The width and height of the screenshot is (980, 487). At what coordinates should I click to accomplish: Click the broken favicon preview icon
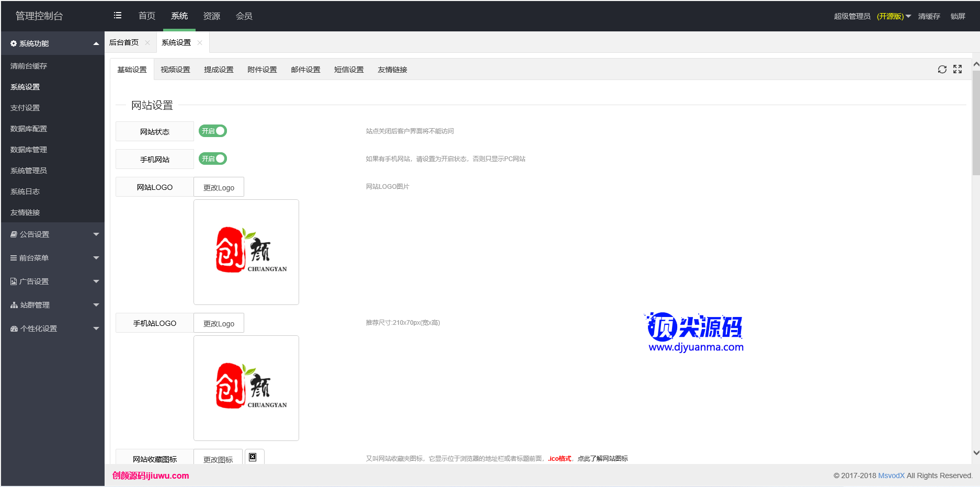point(253,457)
